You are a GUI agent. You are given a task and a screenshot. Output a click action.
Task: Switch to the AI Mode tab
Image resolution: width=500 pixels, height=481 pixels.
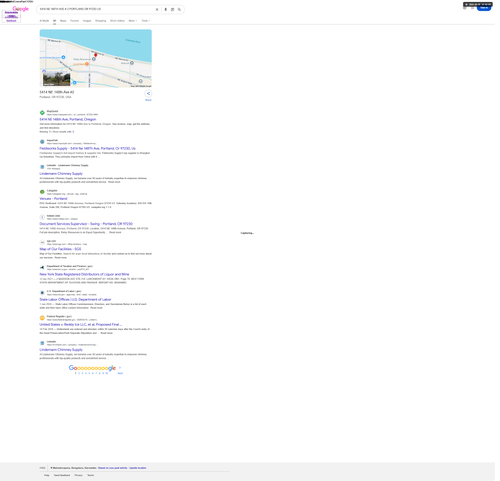44,21
